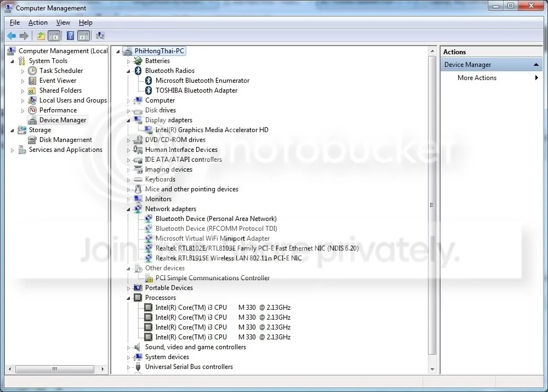Screen dimensions: 548x392
Task: Expand the Portable Devices node
Action: pos(128,288)
